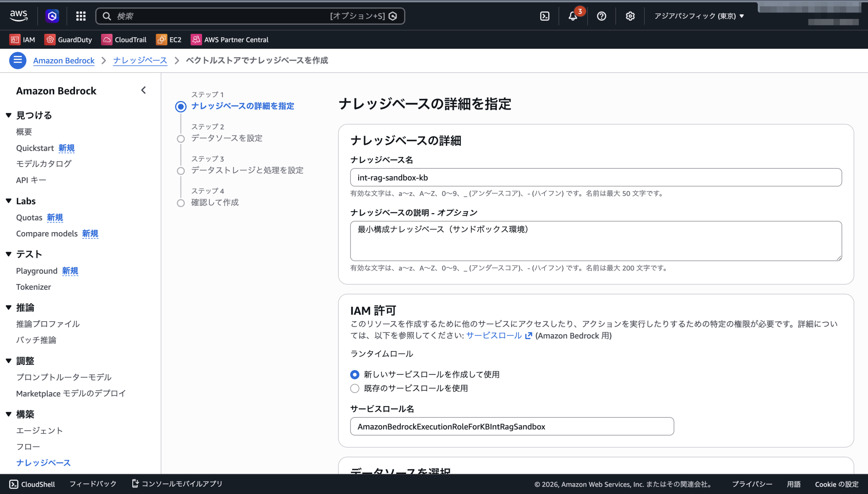Open the アジアパシフィック (東京) region dropdown
This screenshot has width=868, height=494.
(699, 16)
